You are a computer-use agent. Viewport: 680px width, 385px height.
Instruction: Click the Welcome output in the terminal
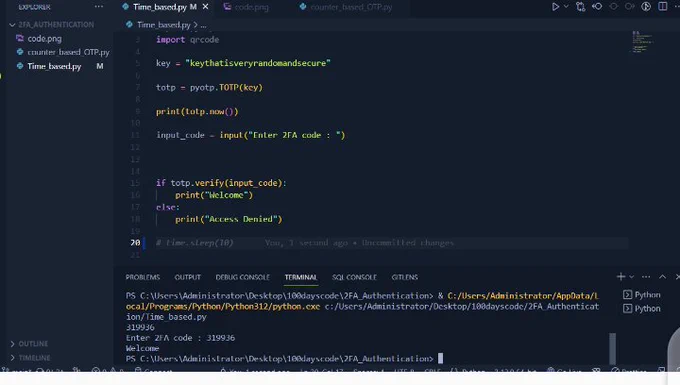coord(143,348)
